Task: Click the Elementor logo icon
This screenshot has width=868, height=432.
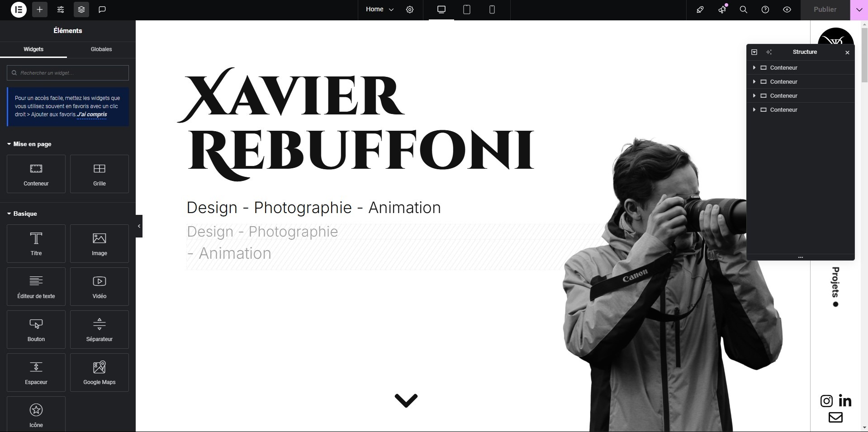Action: (19, 9)
